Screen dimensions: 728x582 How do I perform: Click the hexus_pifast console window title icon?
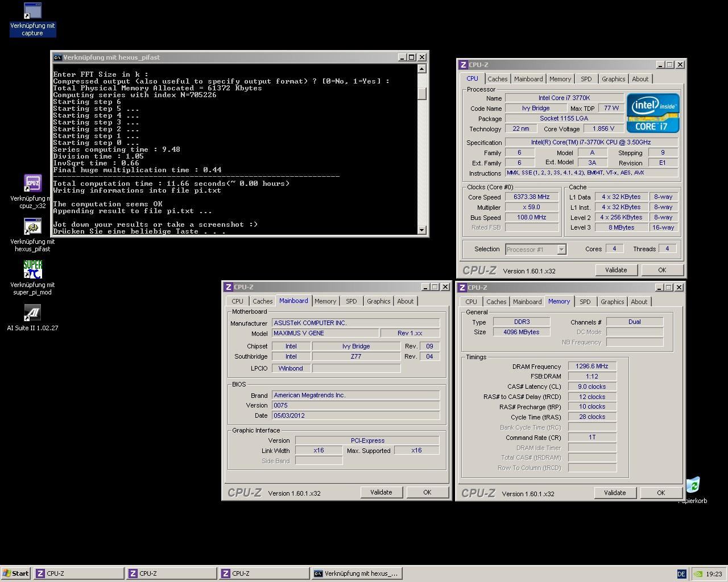pyautogui.click(x=57, y=57)
